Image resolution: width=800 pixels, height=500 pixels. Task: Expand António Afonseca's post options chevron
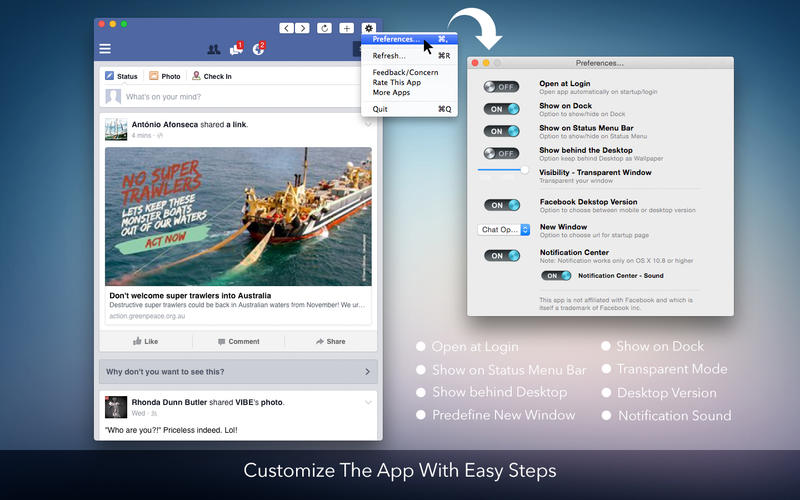pyautogui.click(x=368, y=124)
